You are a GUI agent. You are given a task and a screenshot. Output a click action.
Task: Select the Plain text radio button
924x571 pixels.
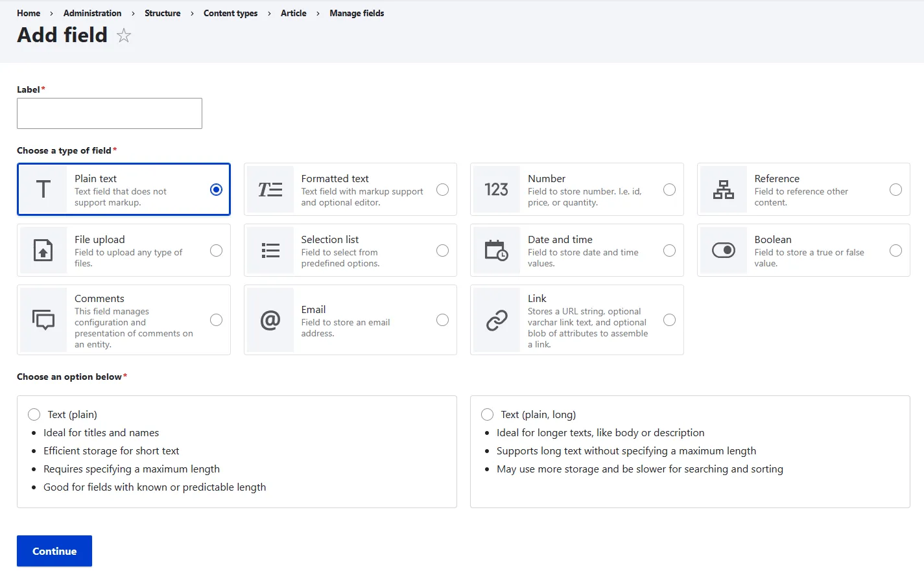click(217, 189)
